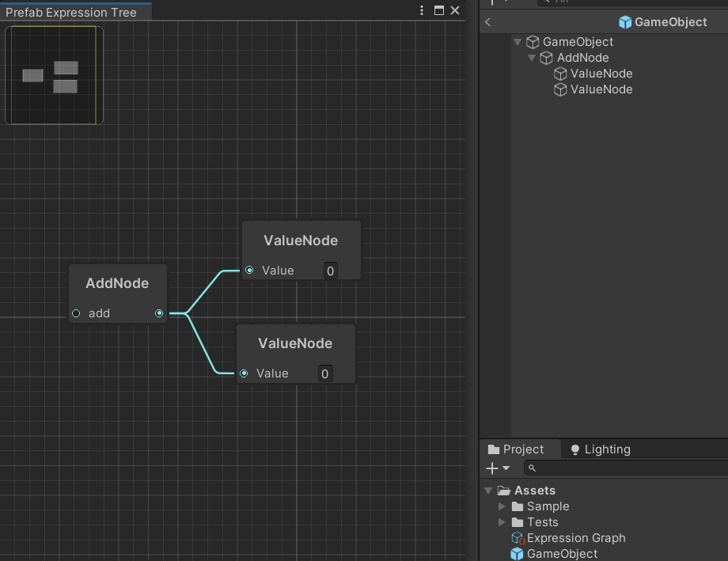The image size is (728, 561).
Task: Click the upper ValueNode input port
Action: (249, 271)
